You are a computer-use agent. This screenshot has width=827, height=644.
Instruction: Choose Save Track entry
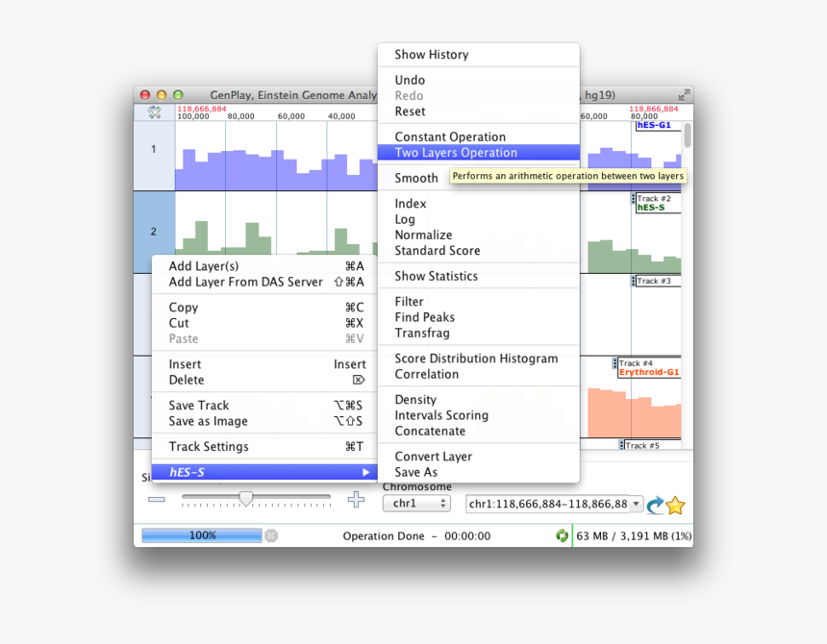coord(264,405)
